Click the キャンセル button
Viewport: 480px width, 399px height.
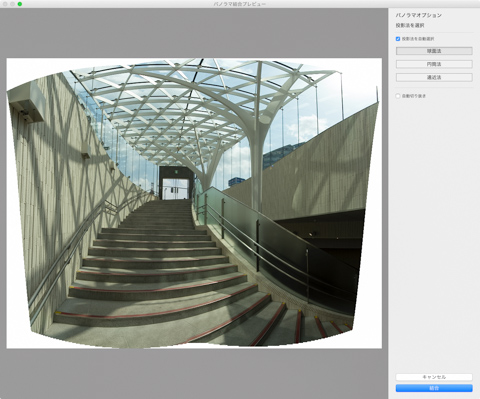[434, 377]
